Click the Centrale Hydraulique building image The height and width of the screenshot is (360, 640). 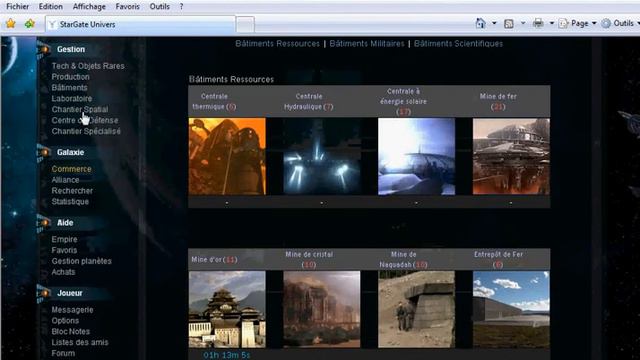[x=322, y=156]
